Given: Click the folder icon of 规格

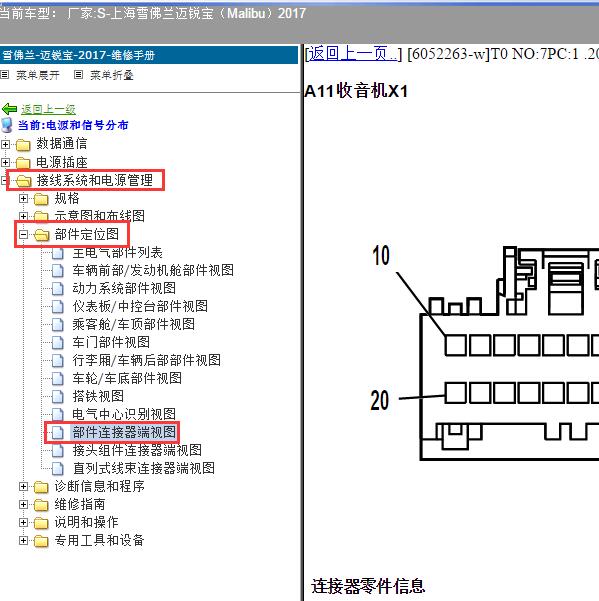Looking at the screenshot, I should pyautogui.click(x=41, y=199).
